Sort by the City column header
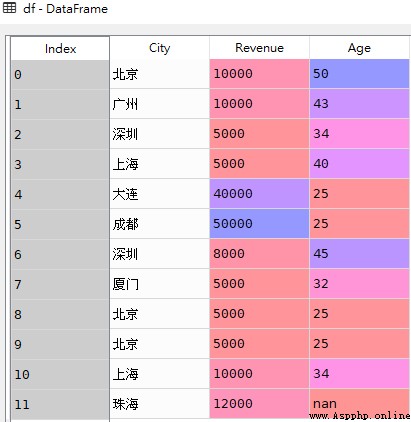The height and width of the screenshot is (422, 411). click(x=159, y=48)
